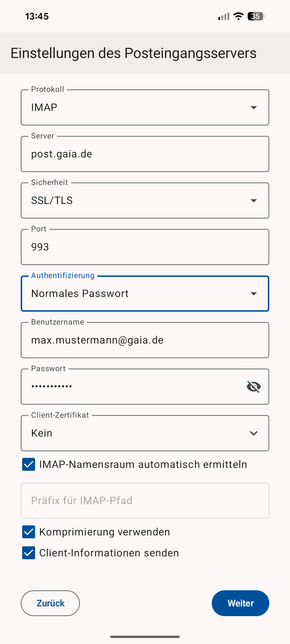Uncheck Client-Informationen senden
This screenshot has width=290, height=644.
29,553
